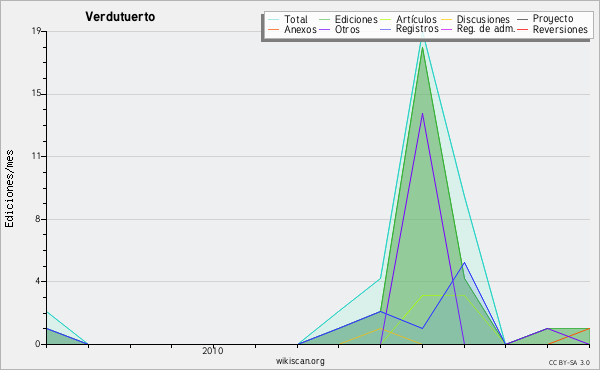Click the 8 y-axis value
This screenshot has width=600, height=370.
pyautogui.click(x=38, y=219)
